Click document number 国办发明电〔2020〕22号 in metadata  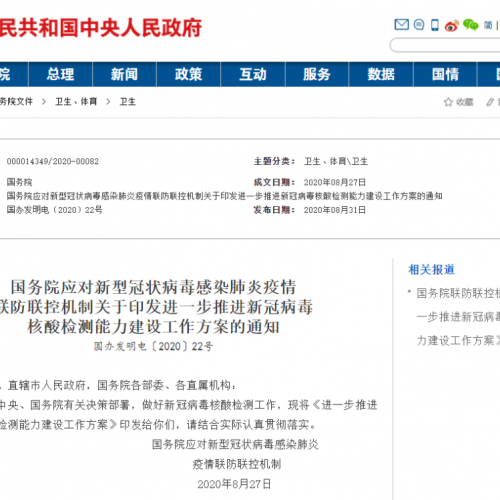point(55,210)
